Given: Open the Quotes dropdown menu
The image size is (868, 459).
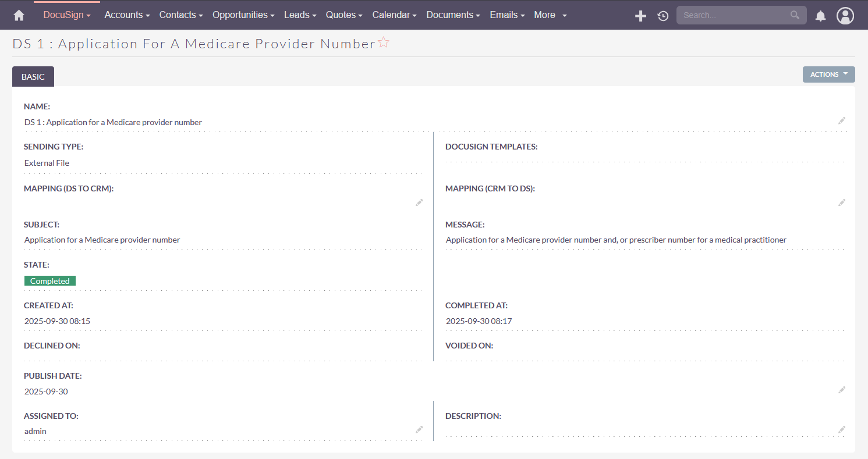Looking at the screenshot, I should [x=343, y=15].
